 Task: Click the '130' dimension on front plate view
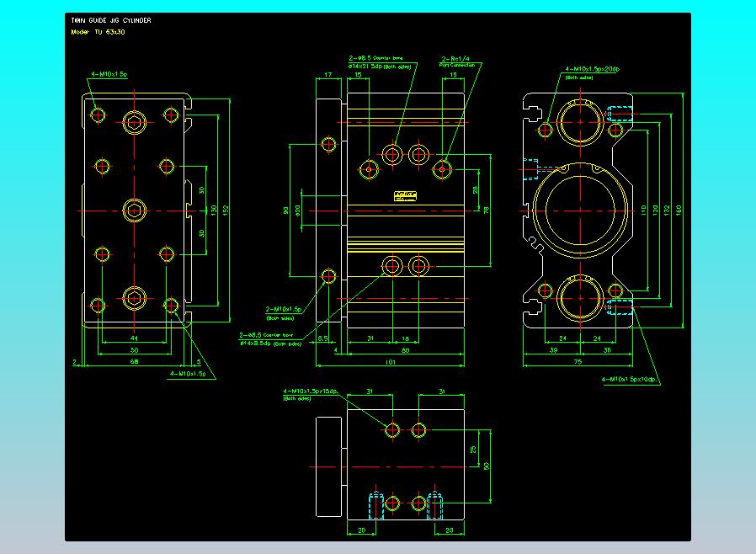tap(214, 210)
